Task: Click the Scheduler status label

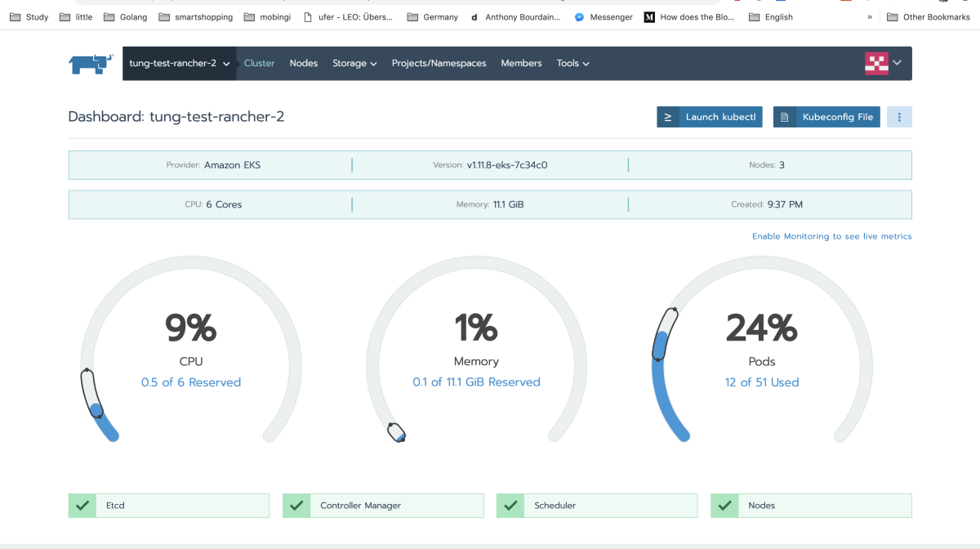Action: pos(555,506)
